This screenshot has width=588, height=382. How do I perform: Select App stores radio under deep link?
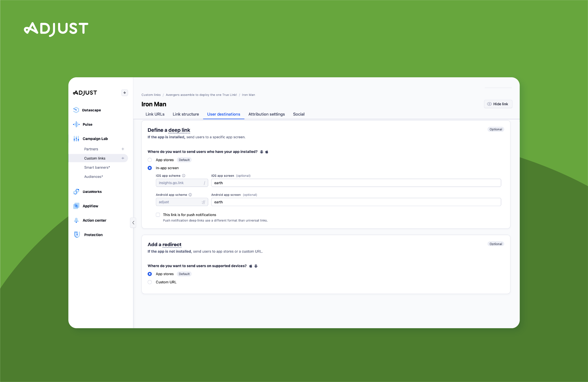(x=150, y=160)
